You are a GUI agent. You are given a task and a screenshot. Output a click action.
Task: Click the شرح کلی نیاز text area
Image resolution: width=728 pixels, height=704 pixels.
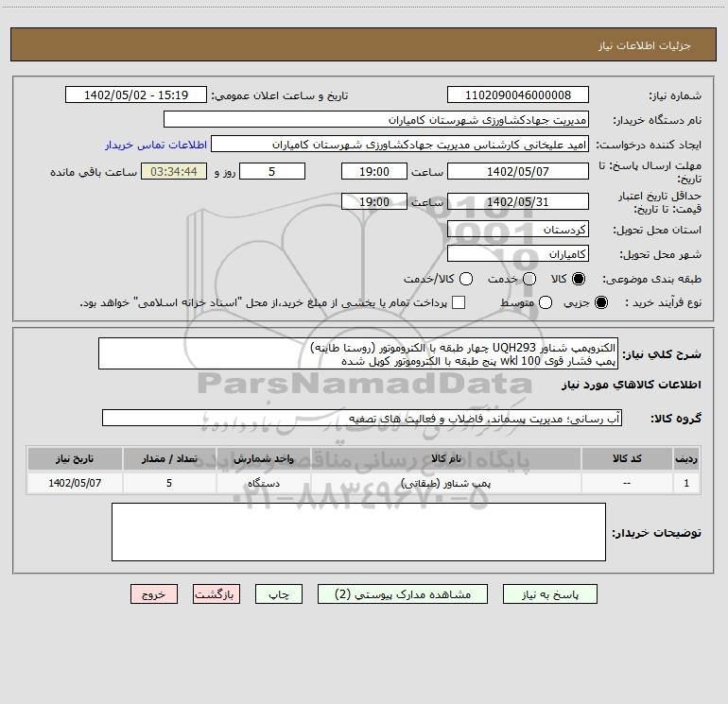358,353
